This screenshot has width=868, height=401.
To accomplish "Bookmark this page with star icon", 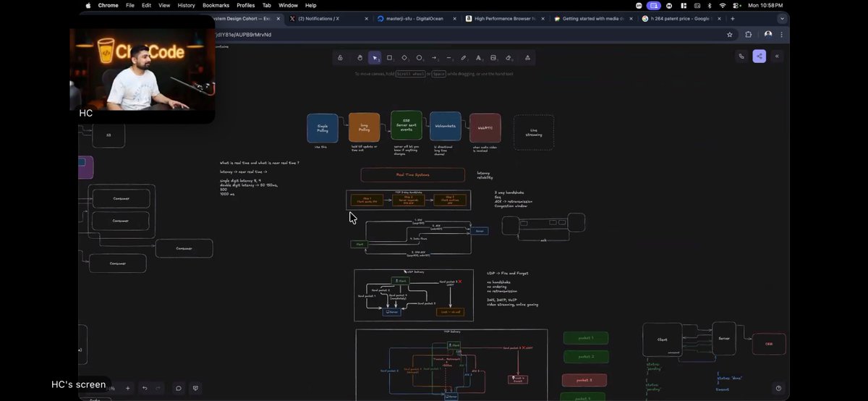I will point(730,34).
